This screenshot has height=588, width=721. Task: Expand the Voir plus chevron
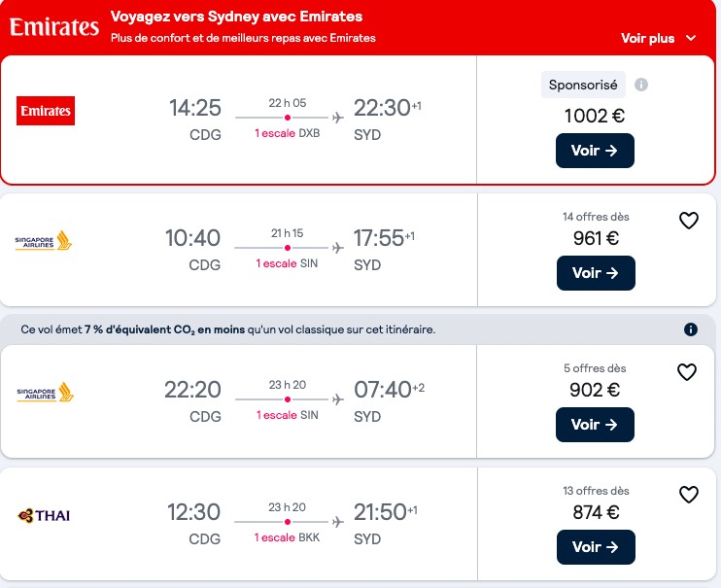click(x=691, y=38)
